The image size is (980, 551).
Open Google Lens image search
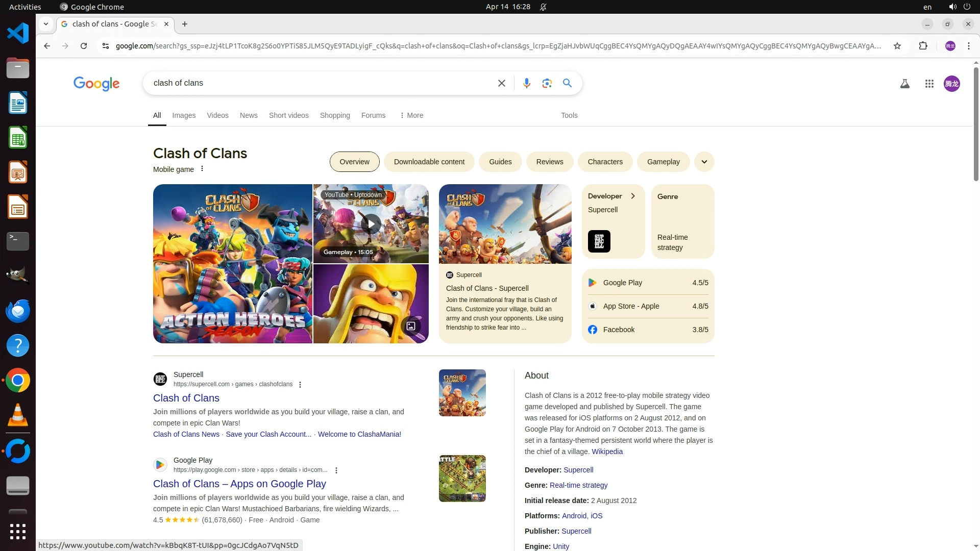pyautogui.click(x=547, y=83)
